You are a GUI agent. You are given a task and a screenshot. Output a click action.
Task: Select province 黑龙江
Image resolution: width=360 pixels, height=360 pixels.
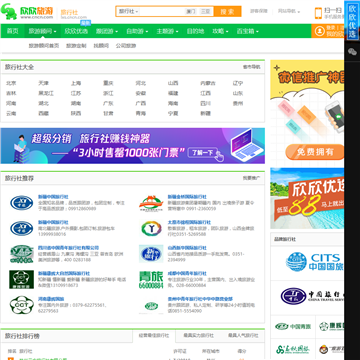(x=46, y=93)
